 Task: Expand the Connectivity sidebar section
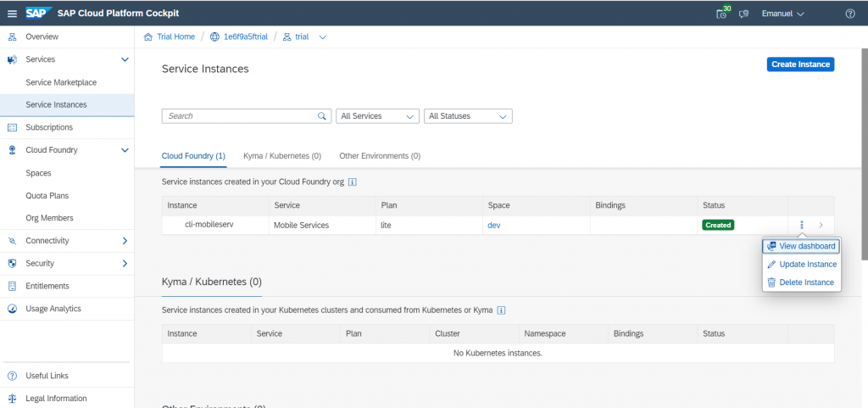tap(125, 241)
